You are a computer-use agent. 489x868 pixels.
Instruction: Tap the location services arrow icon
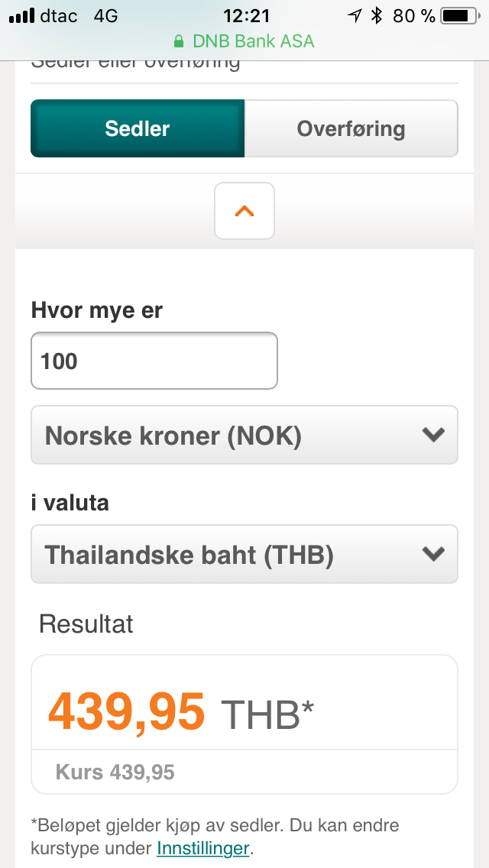[355, 16]
